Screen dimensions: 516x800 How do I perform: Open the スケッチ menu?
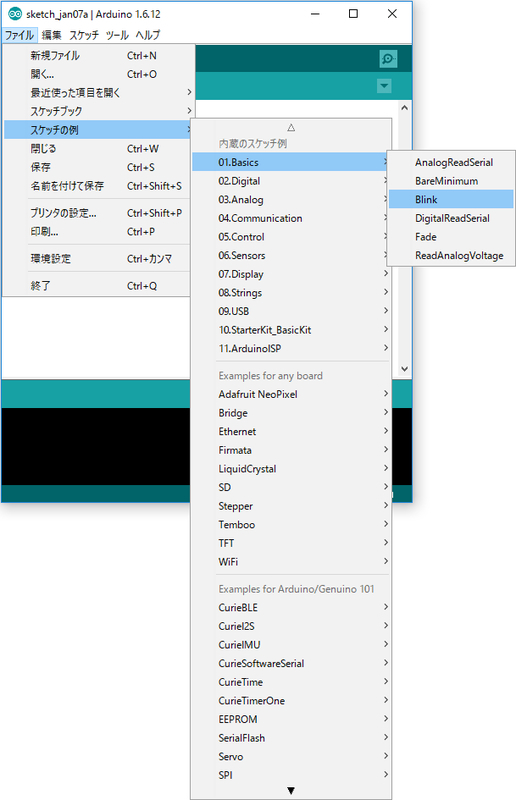[84, 35]
